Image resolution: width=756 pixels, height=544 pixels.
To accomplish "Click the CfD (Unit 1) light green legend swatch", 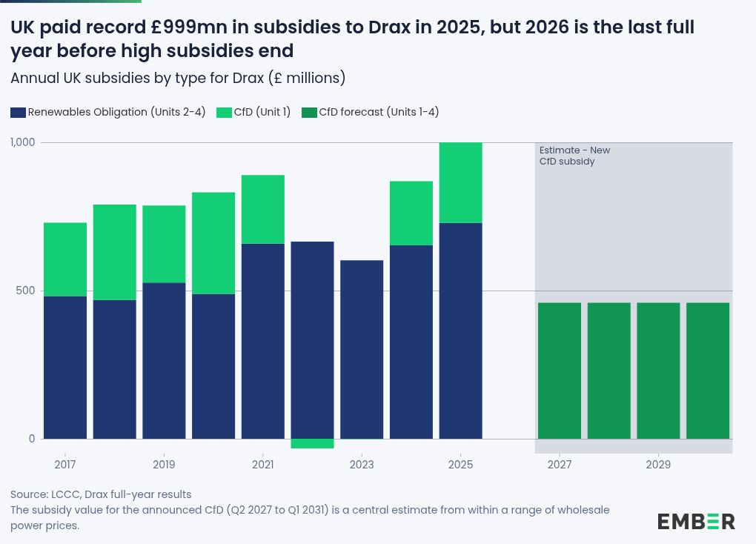I will (x=225, y=113).
